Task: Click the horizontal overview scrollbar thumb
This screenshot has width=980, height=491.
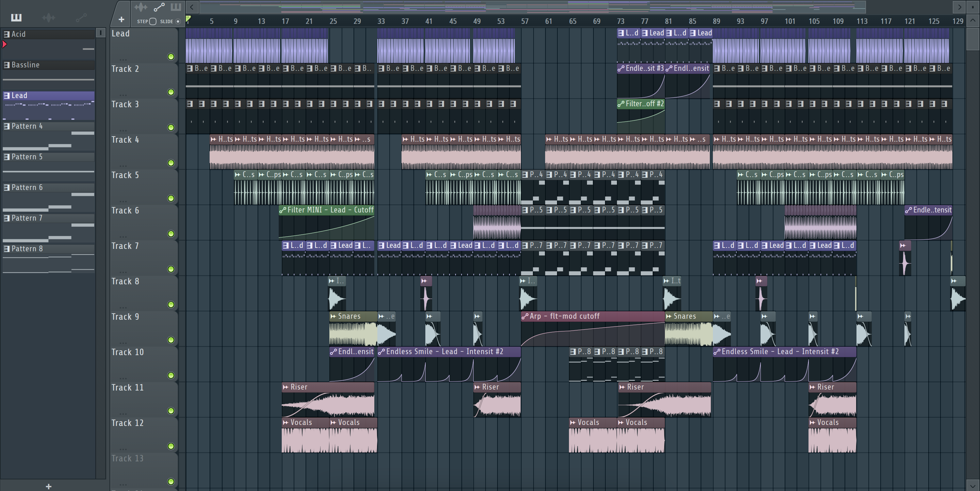Action: point(533,7)
